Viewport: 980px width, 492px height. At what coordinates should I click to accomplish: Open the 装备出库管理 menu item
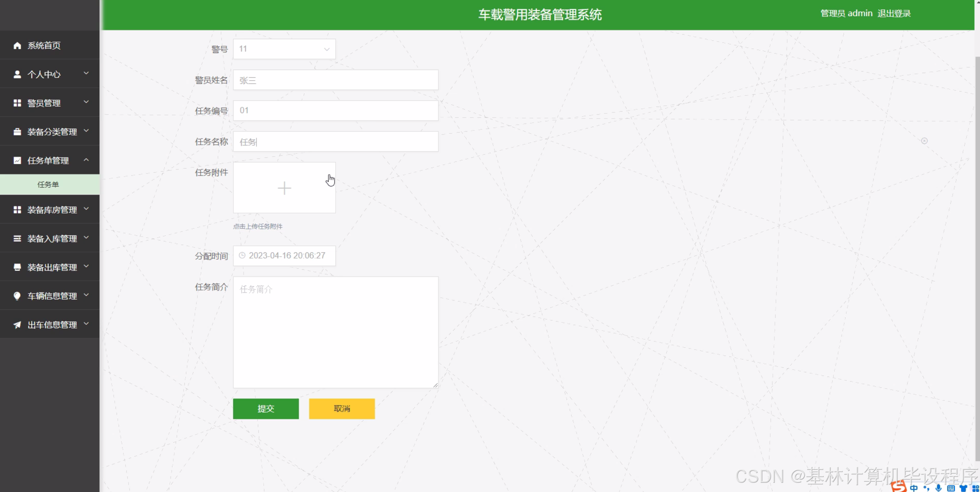[x=50, y=267]
